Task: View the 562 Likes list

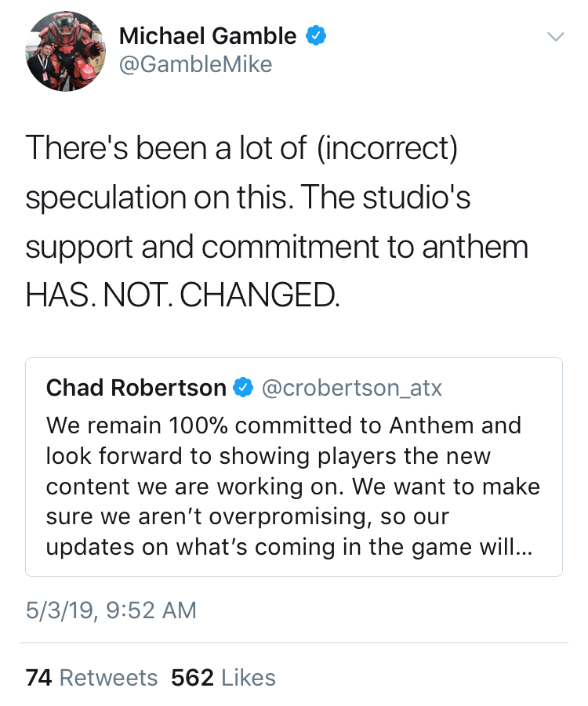Action: 223,678
